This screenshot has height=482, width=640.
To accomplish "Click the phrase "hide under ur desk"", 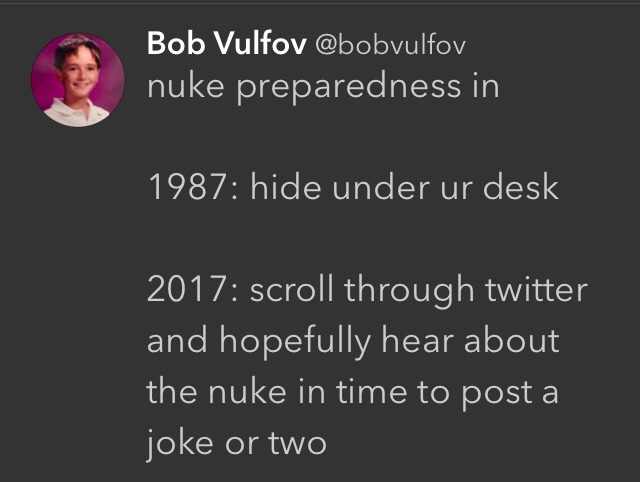I will (x=404, y=187).
